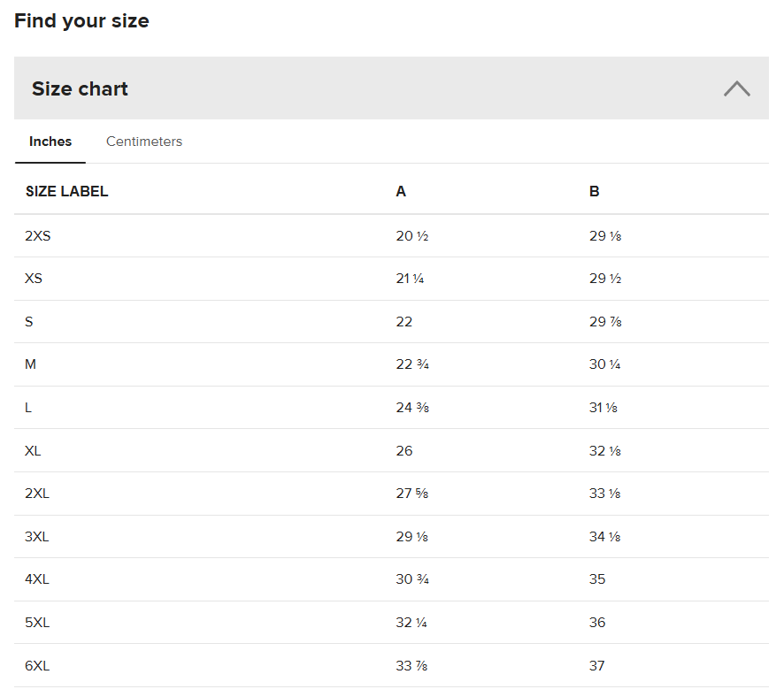Select the XS size row label

click(x=34, y=279)
